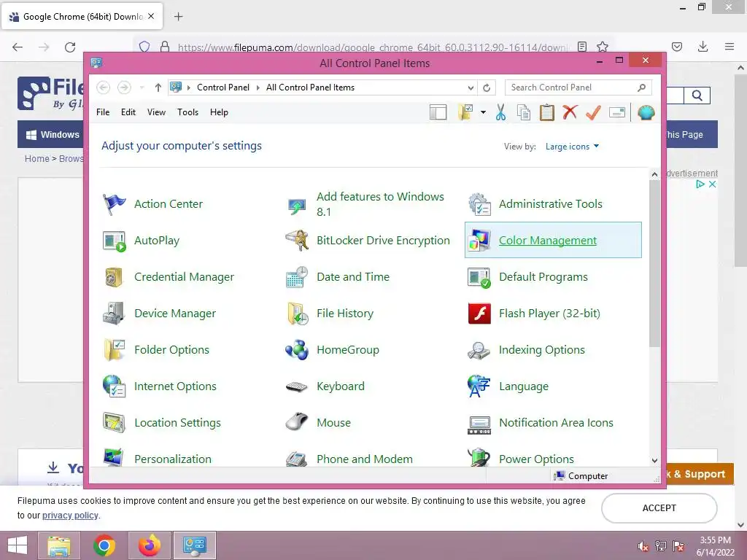Click the blue shell toolbar icon
This screenshot has width=747, height=560.
click(x=646, y=112)
